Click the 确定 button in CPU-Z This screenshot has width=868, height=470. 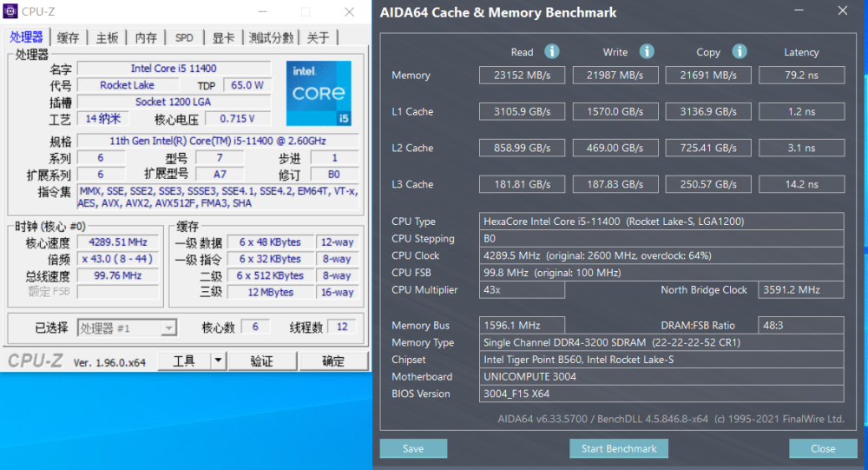333,361
